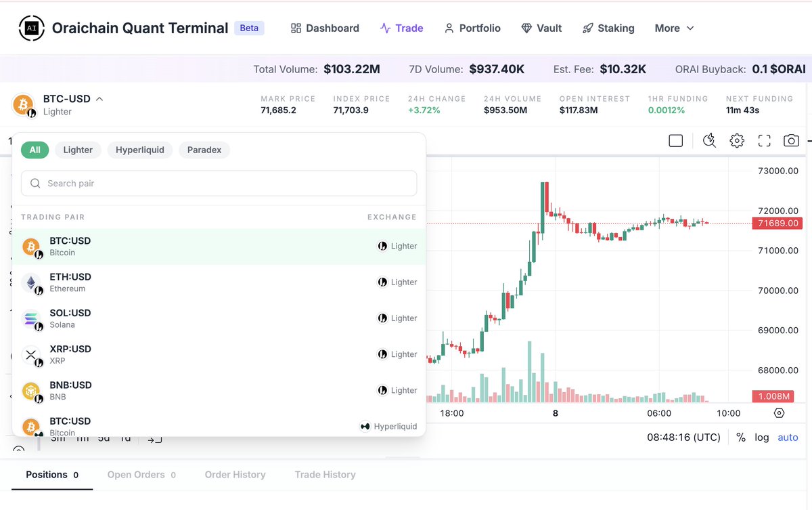Click the Solana coin icon
This screenshot has height=510, width=812.
(32, 318)
